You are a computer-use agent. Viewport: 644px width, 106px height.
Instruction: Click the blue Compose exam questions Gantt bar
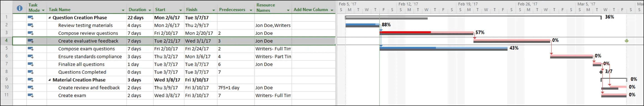click(407, 48)
